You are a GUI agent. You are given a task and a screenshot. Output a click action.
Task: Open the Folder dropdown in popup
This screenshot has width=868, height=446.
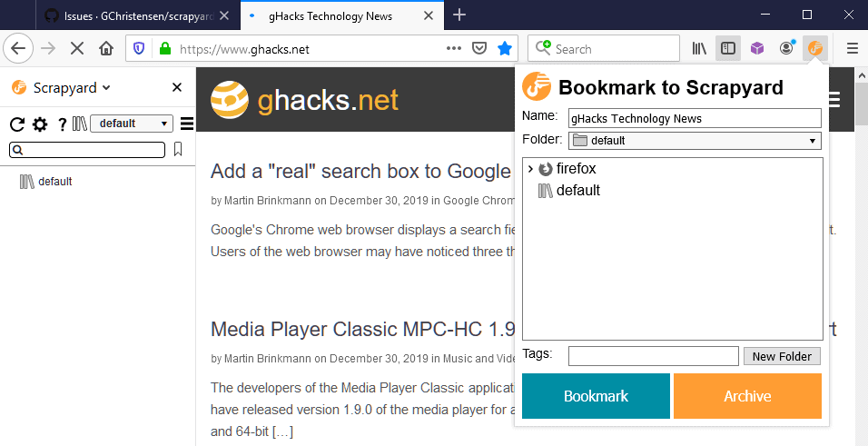click(x=695, y=141)
